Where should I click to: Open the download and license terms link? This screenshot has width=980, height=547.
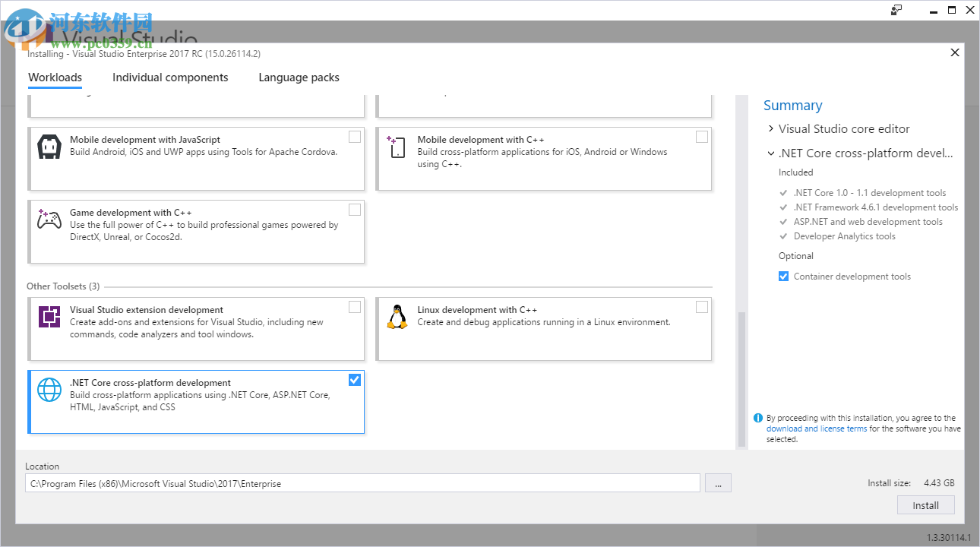coord(817,428)
